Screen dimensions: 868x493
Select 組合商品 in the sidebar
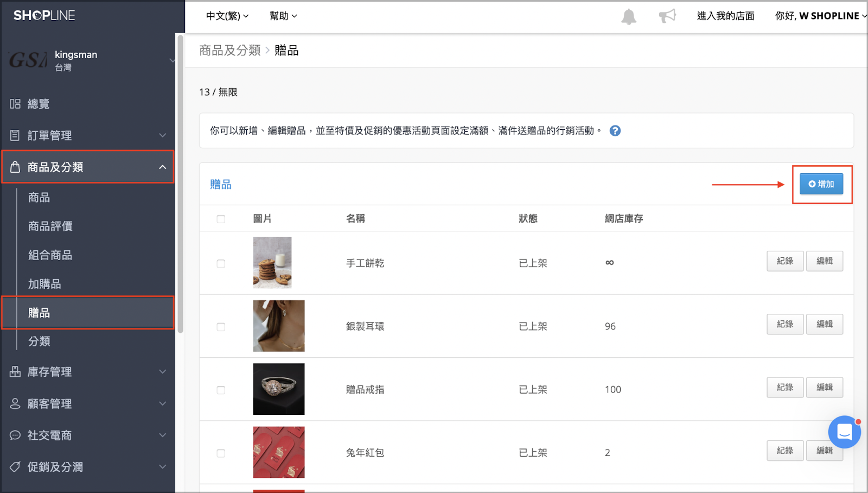tap(50, 255)
